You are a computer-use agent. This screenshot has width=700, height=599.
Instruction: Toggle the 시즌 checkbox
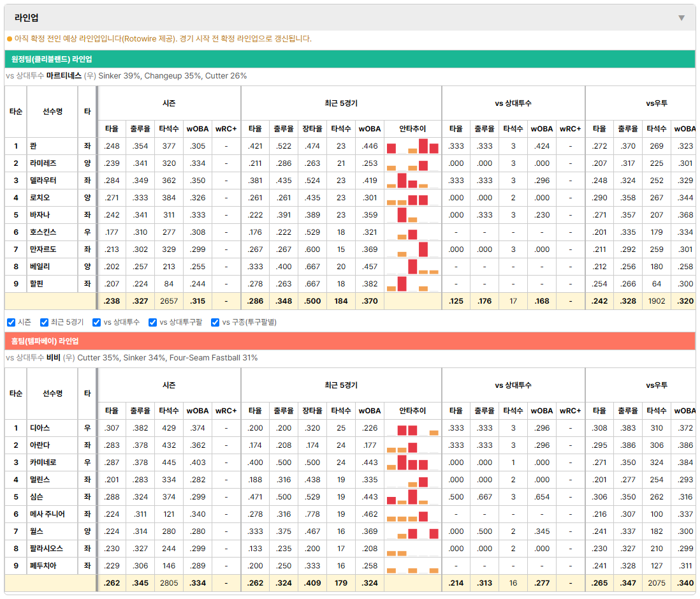click(x=11, y=323)
